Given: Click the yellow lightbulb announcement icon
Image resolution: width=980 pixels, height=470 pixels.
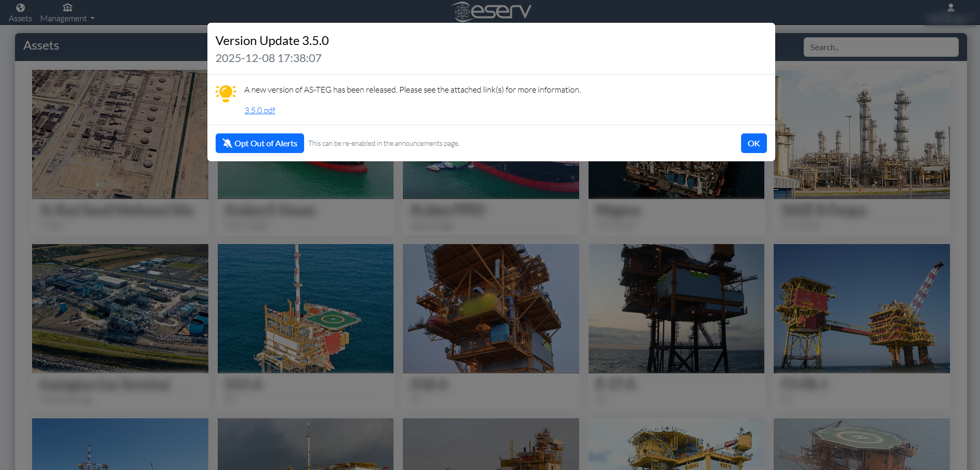Looking at the screenshot, I should point(226,94).
